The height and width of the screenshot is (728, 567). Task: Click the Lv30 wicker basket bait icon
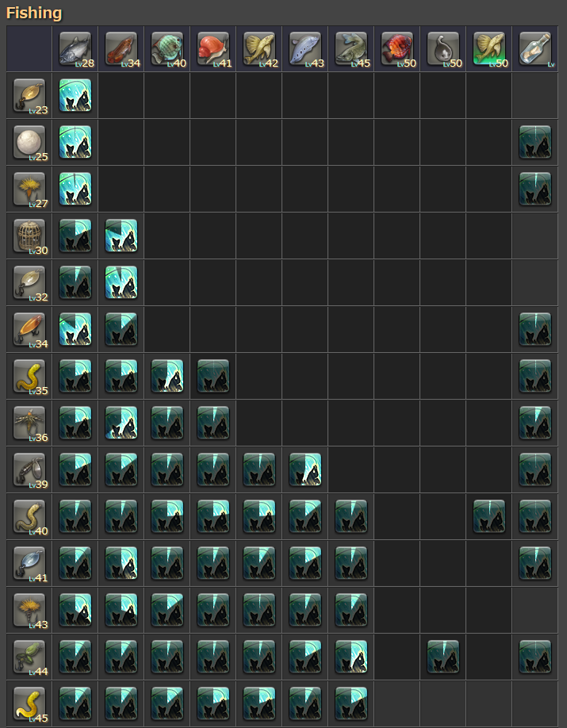[x=29, y=236]
